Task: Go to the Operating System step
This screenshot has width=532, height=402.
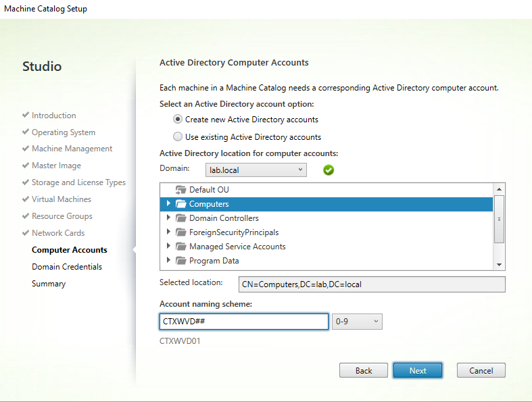Action: [64, 132]
